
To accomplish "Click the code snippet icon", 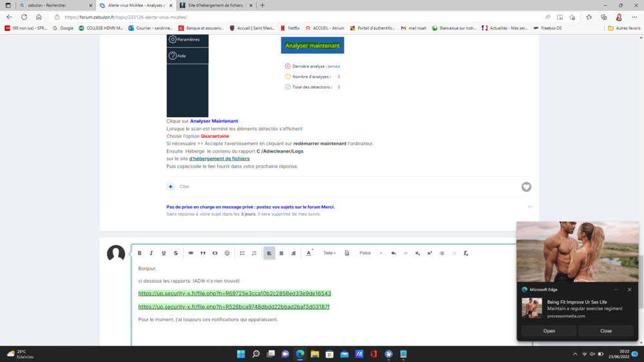I will click(x=215, y=253).
